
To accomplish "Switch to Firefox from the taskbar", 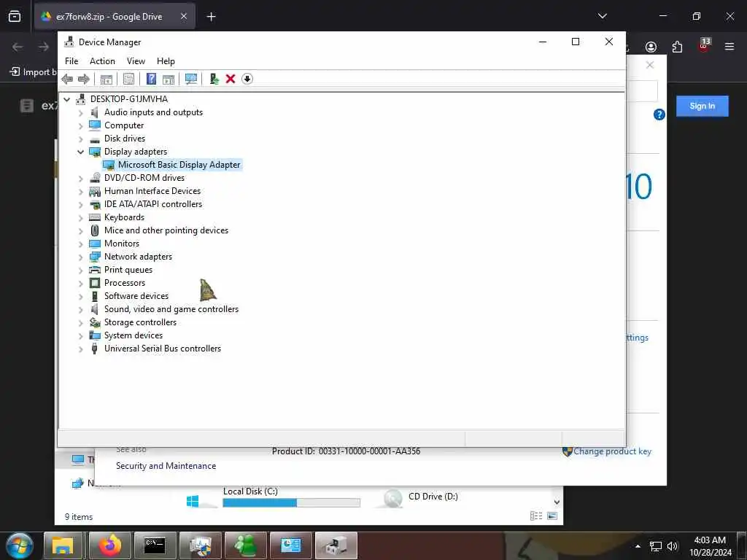I will tap(109, 545).
